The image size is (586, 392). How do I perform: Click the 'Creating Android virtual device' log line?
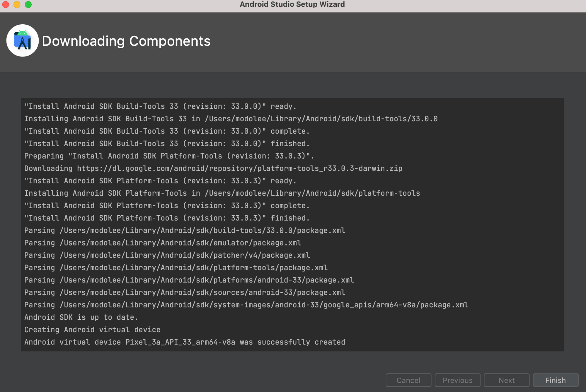(x=92, y=330)
